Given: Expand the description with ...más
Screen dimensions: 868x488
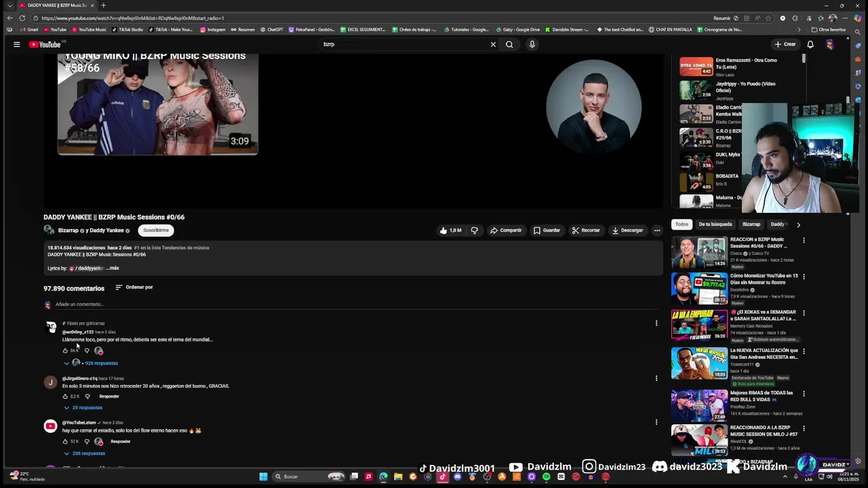Looking at the screenshot, I should tap(113, 268).
